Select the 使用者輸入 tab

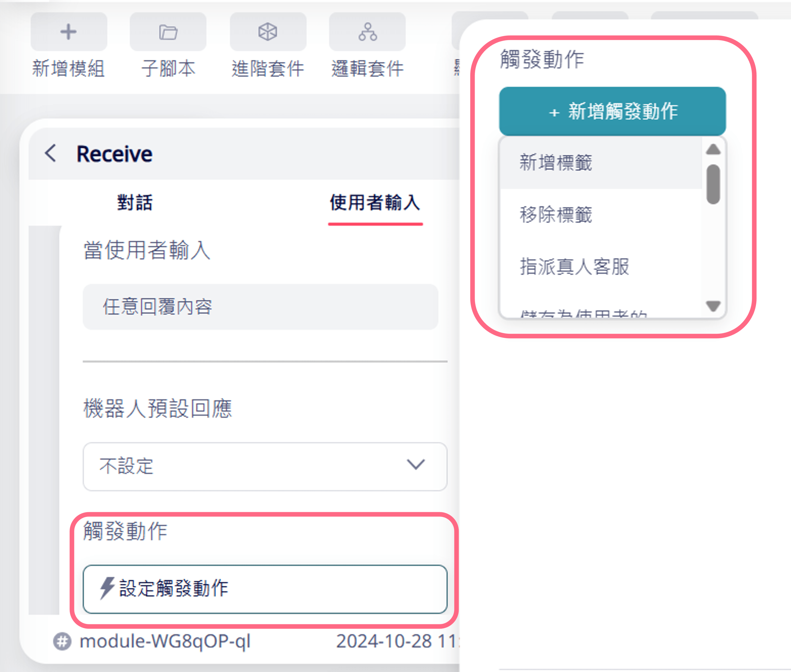click(375, 202)
